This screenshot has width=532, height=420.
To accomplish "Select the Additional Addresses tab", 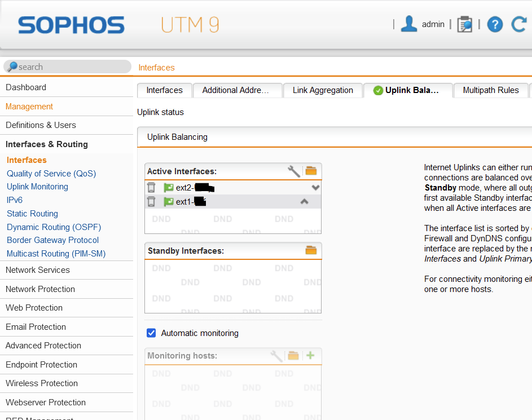I will point(235,90).
